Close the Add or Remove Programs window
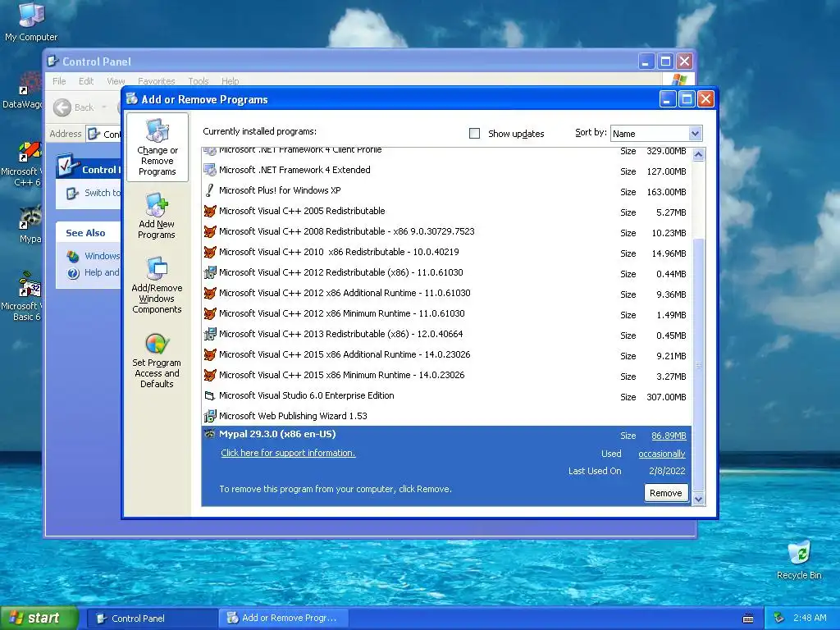Viewport: 840px width, 630px height. tap(706, 99)
